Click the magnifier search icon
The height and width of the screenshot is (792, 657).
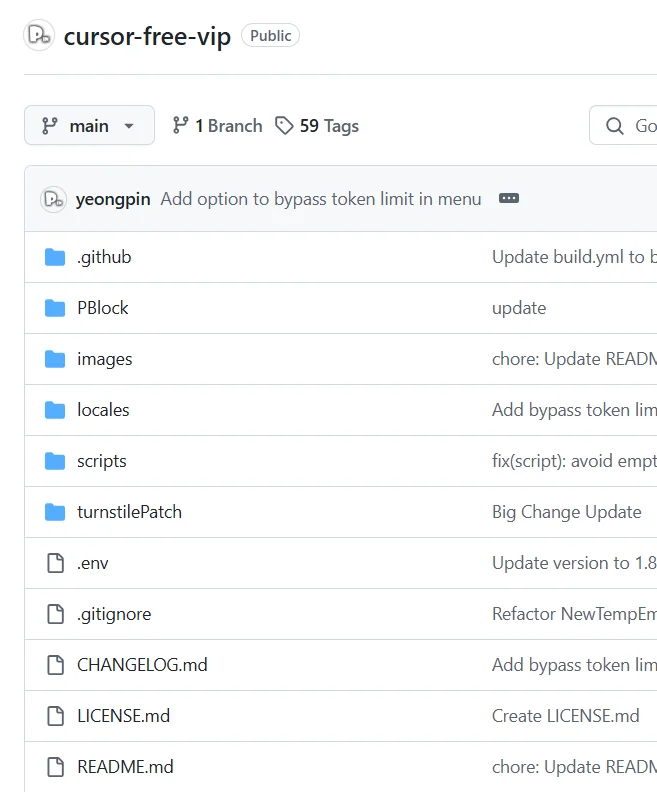tap(615, 126)
